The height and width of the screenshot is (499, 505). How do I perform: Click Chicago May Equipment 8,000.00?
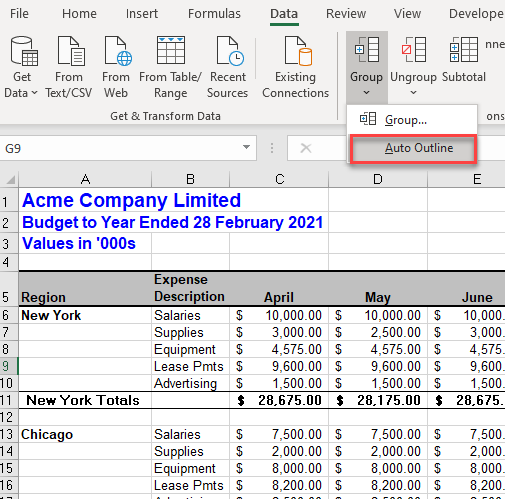coord(378,468)
